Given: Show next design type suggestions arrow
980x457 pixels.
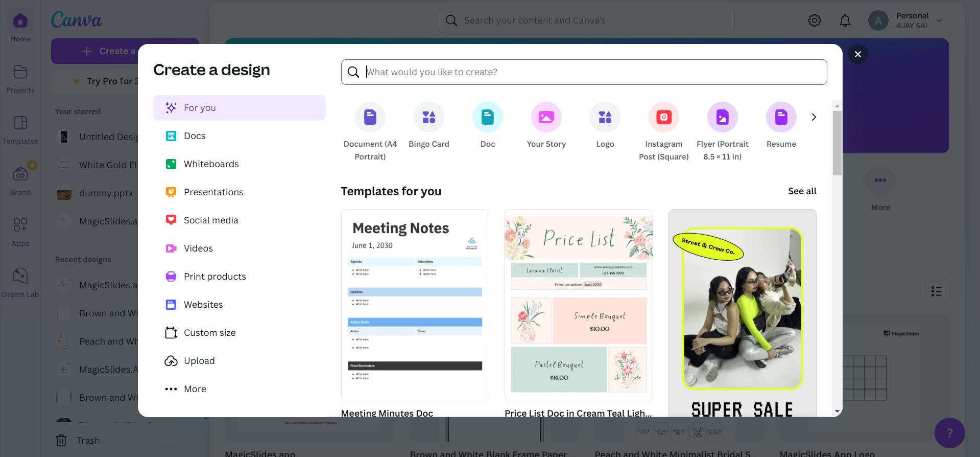Looking at the screenshot, I should coord(814,117).
